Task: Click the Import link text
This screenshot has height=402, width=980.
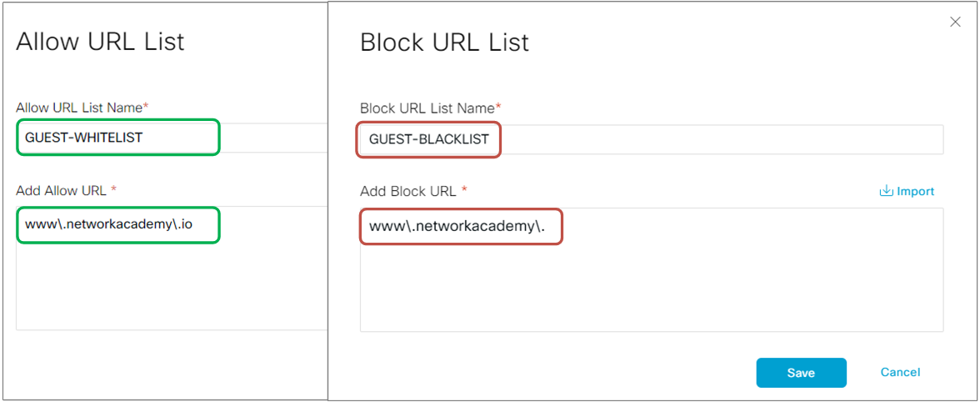Action: click(915, 192)
